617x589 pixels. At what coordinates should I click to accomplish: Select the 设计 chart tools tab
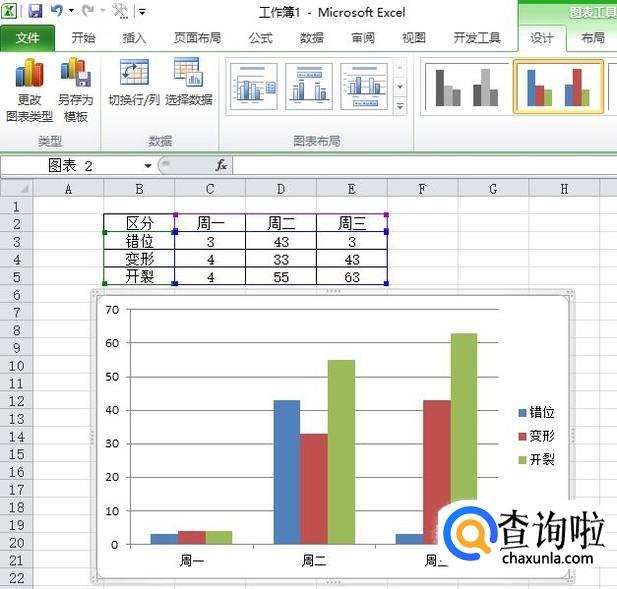542,38
